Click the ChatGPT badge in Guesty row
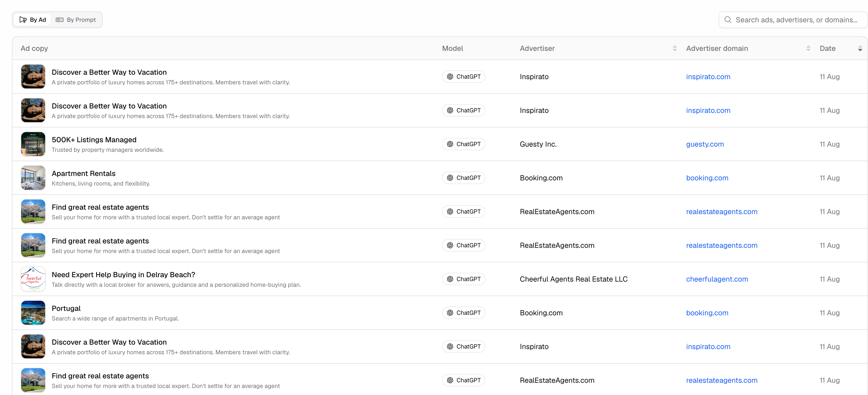868x395 pixels. click(x=464, y=144)
